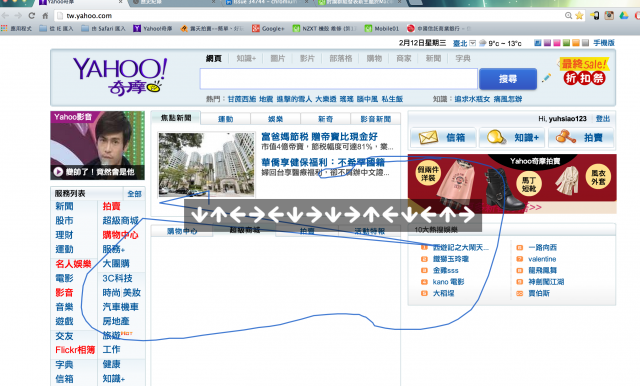Click the Yahoo!奇摩 logo
Screen dimensions: 640x386
tap(120, 76)
